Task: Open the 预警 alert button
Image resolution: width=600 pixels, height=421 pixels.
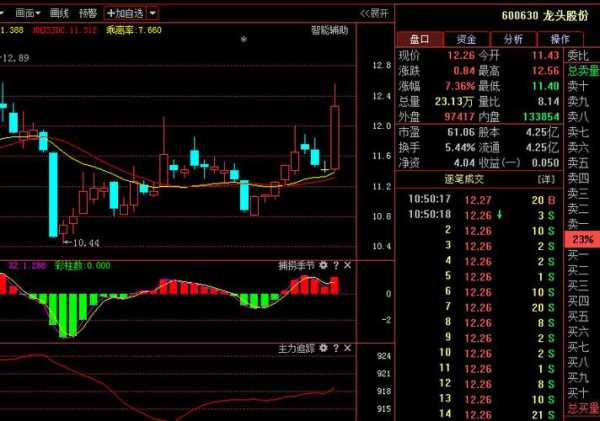Action: [88, 14]
